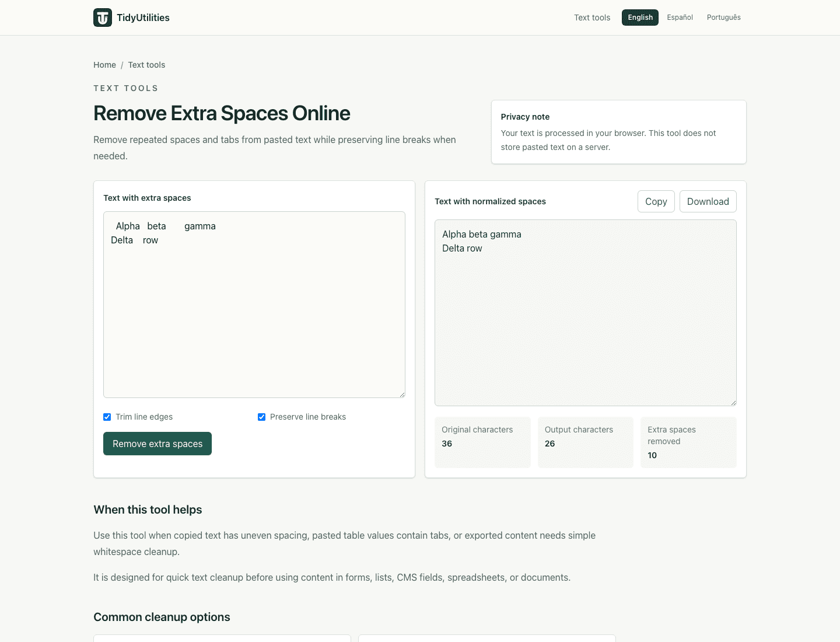Click the Output characters value 26
This screenshot has height=642, width=840.
[x=549, y=444]
